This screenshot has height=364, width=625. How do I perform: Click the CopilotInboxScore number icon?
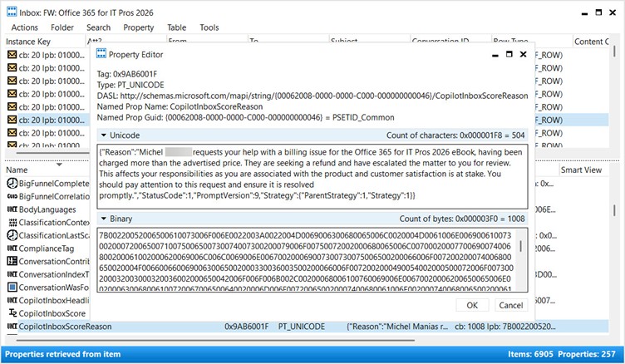pos(12,313)
